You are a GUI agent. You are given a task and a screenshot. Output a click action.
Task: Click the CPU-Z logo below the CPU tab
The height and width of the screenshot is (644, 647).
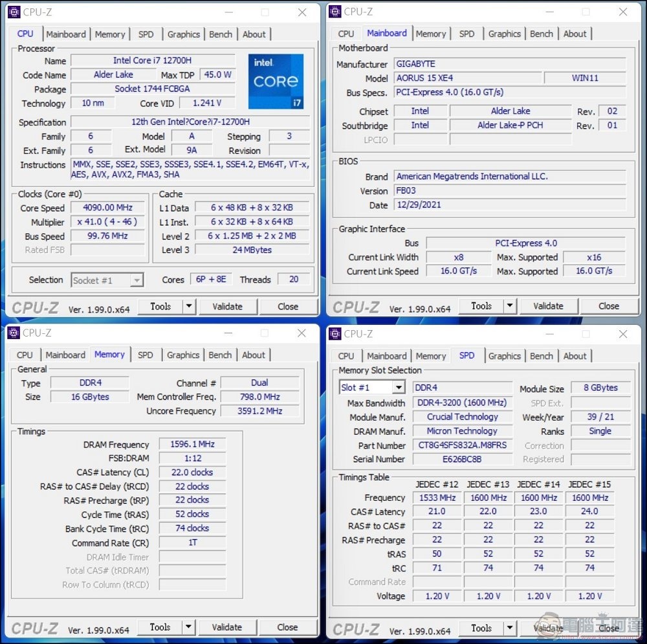pyautogui.click(x=36, y=305)
